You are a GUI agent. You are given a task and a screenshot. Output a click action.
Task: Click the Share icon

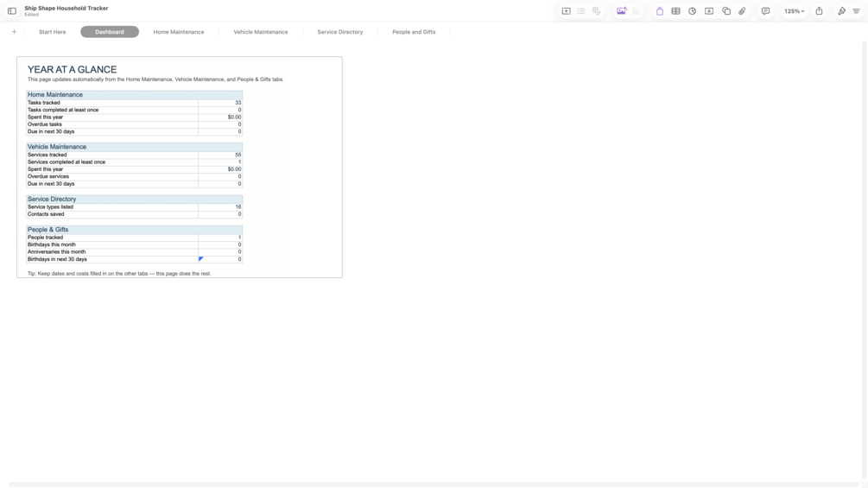coord(820,11)
